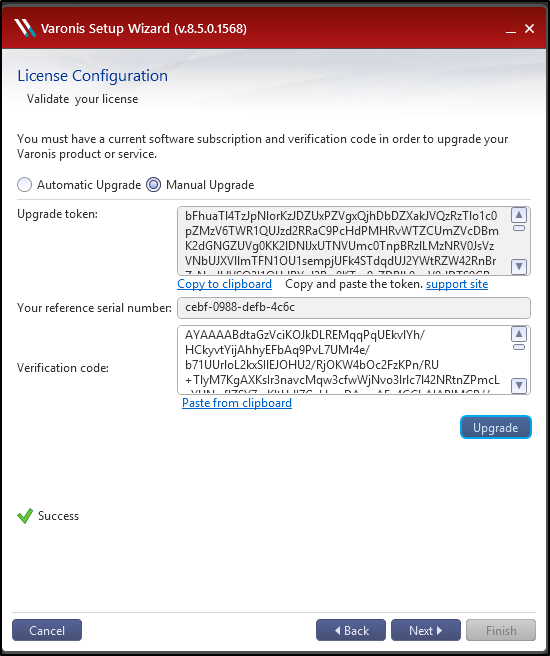
Task: Click the up arrow of Upgrade token scrollbar
Action: click(x=519, y=215)
